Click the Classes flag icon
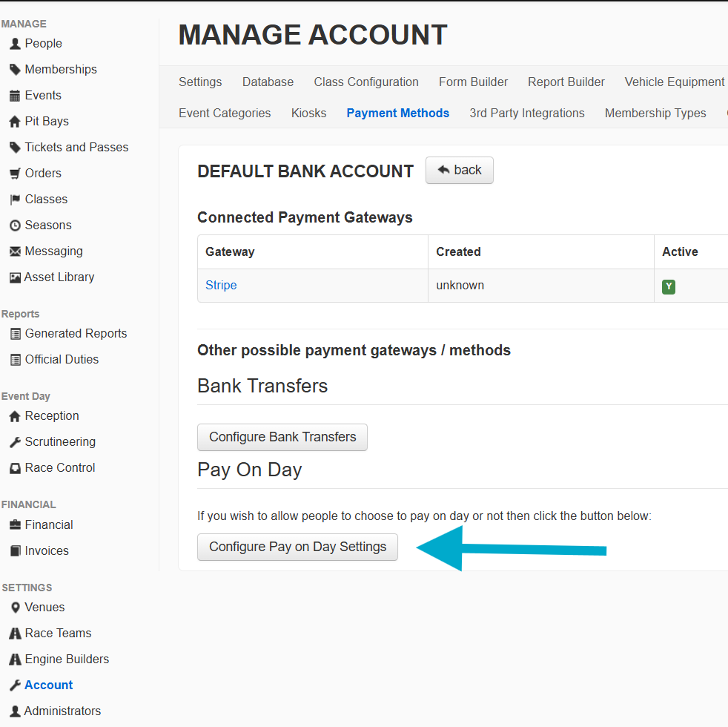728x727 pixels. tap(15, 200)
